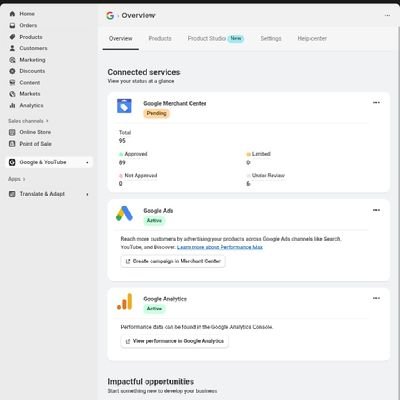This screenshot has height=400, width=400.
Task: Click the Google Ads logo
Action: click(x=124, y=214)
